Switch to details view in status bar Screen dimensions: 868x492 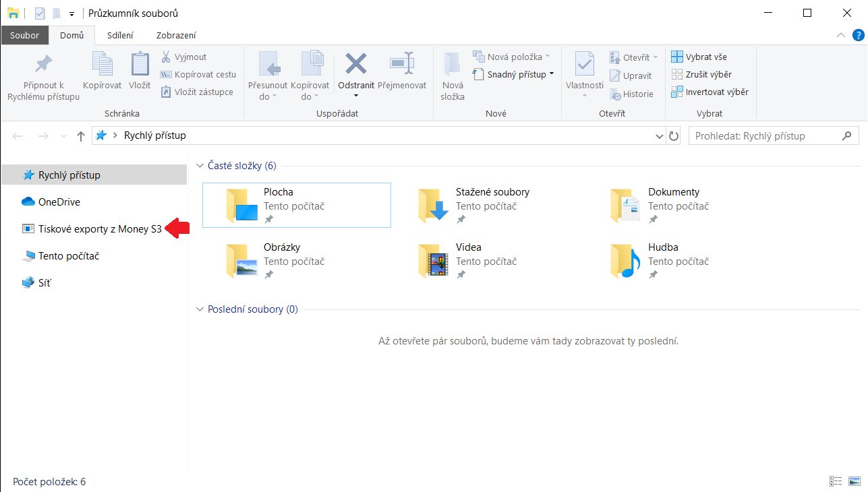pos(836,481)
